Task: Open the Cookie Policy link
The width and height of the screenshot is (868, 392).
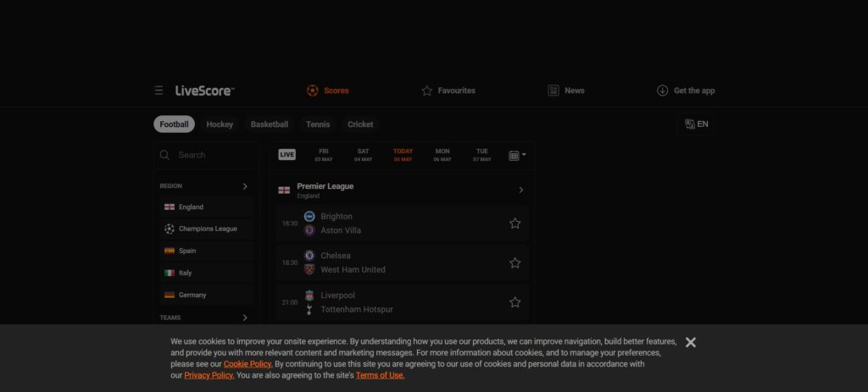Action: pos(248,364)
